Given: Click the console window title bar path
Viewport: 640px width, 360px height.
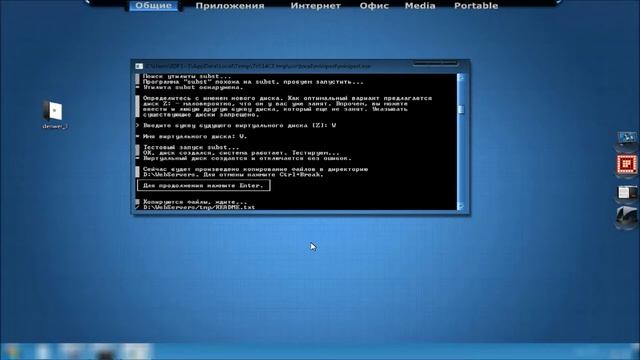Looking at the screenshot, I should [258, 66].
